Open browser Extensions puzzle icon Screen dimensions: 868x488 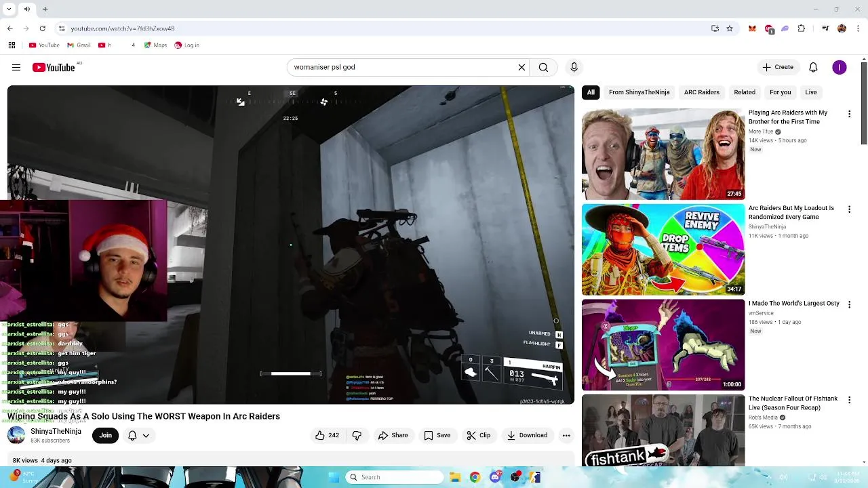click(802, 28)
